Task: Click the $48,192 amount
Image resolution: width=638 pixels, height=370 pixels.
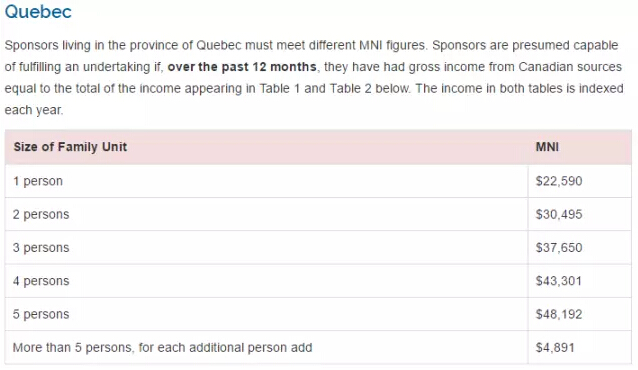Action: (559, 315)
